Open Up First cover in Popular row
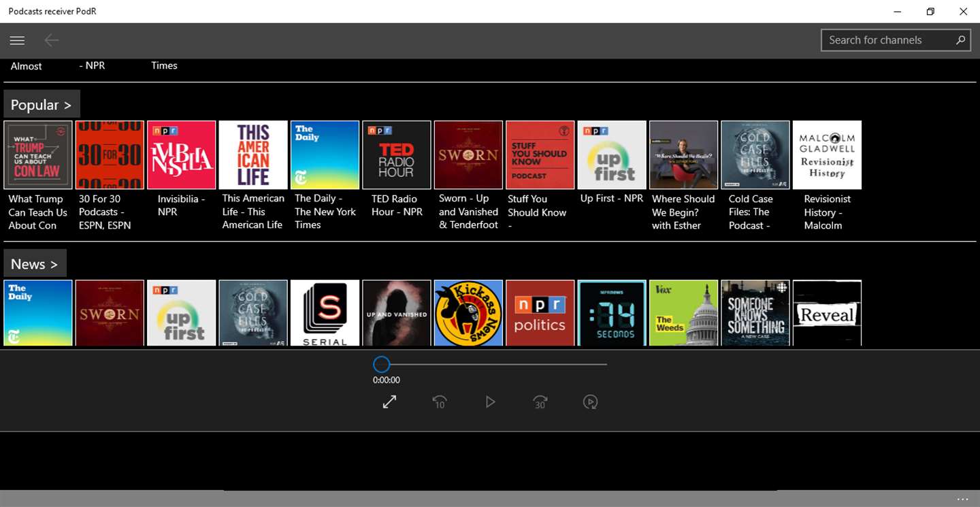The height and width of the screenshot is (507, 980). tap(612, 155)
